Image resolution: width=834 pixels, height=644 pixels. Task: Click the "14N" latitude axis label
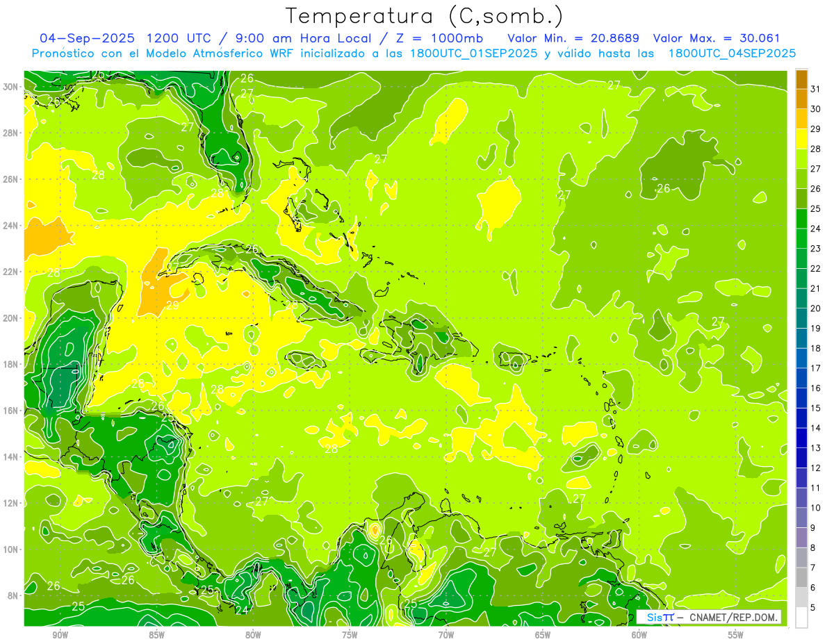click(10, 456)
